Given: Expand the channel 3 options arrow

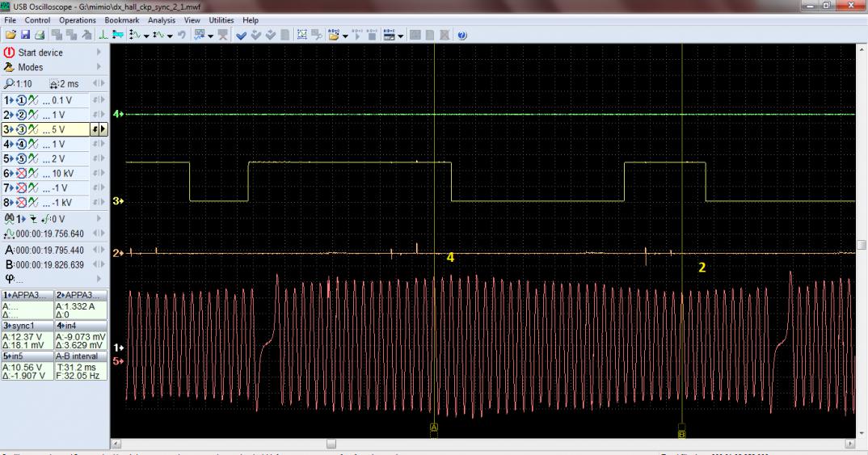Looking at the screenshot, I should [103, 129].
